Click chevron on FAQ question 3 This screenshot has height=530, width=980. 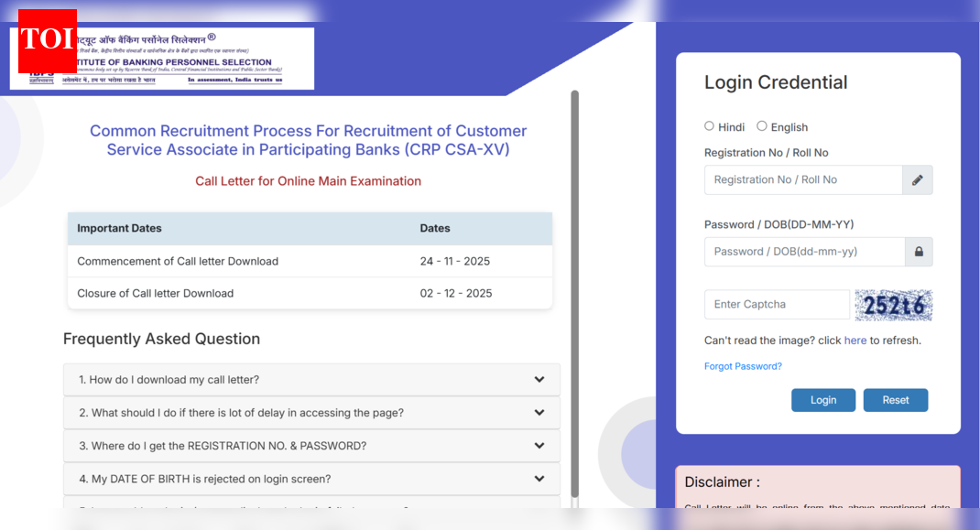[x=539, y=446]
